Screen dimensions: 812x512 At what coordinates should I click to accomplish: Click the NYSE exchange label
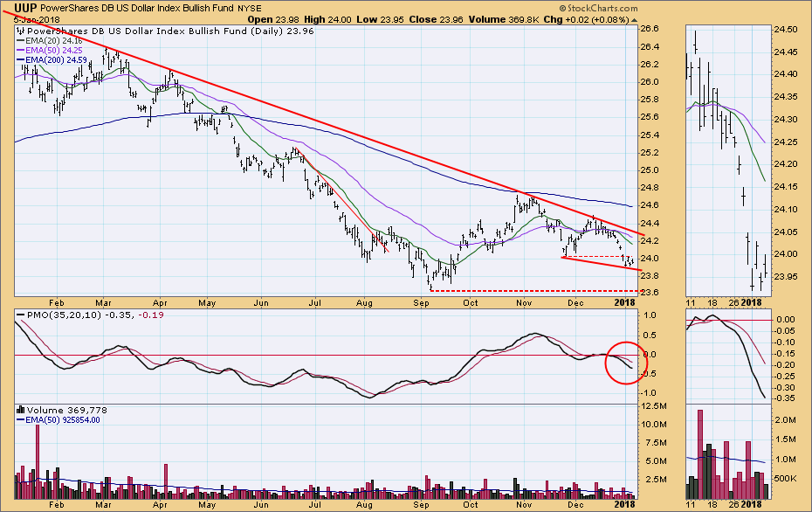click(249, 8)
